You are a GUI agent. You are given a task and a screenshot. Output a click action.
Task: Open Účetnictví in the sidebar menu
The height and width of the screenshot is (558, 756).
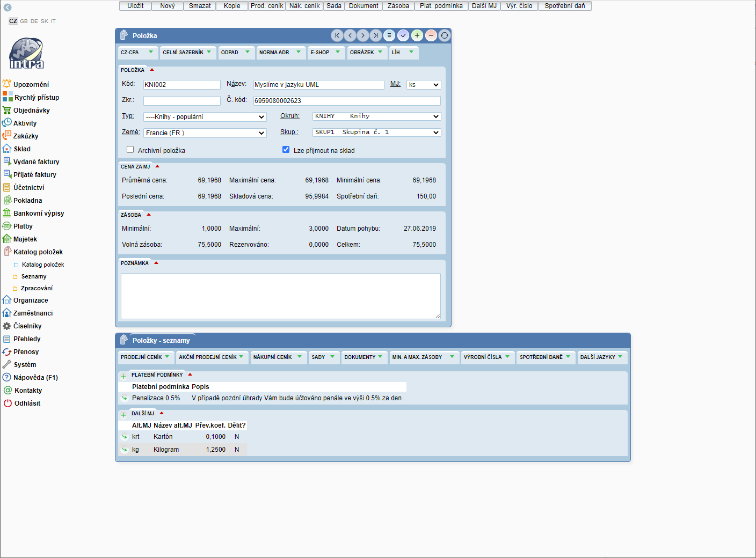(x=28, y=188)
